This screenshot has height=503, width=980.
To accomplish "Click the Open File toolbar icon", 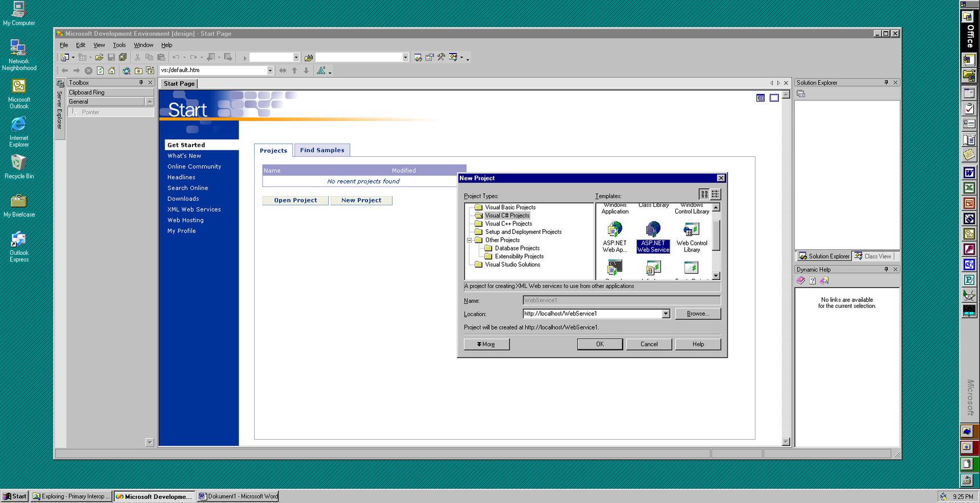I will pyautogui.click(x=99, y=57).
